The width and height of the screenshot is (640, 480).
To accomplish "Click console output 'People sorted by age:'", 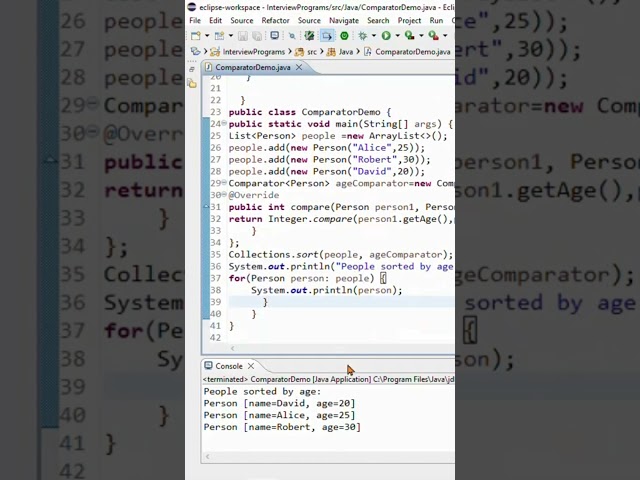I will [262, 391].
